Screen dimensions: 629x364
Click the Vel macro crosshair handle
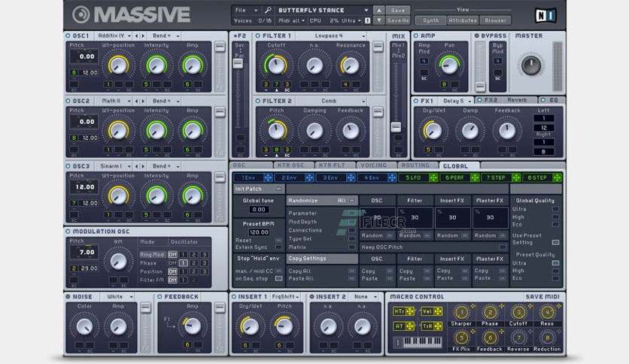click(438, 311)
